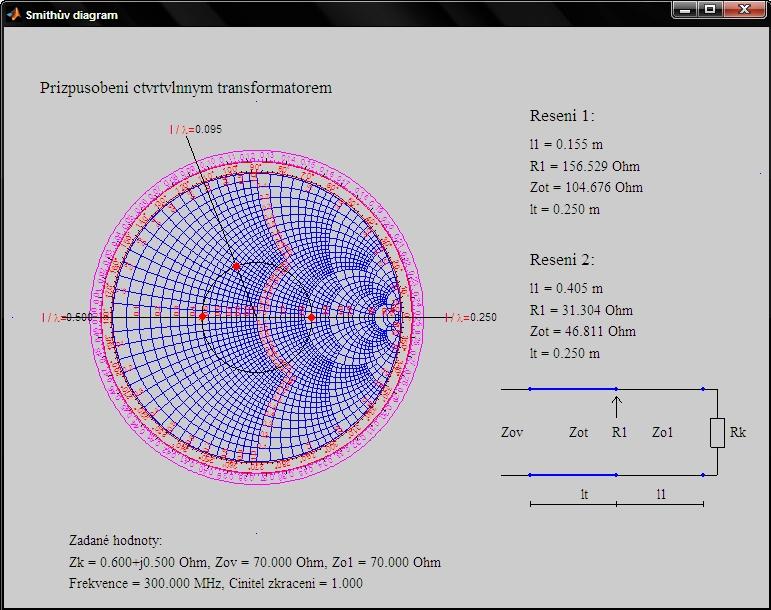Click the 'l1 = 0.405 m' value
The image size is (771, 610).
click(566, 289)
